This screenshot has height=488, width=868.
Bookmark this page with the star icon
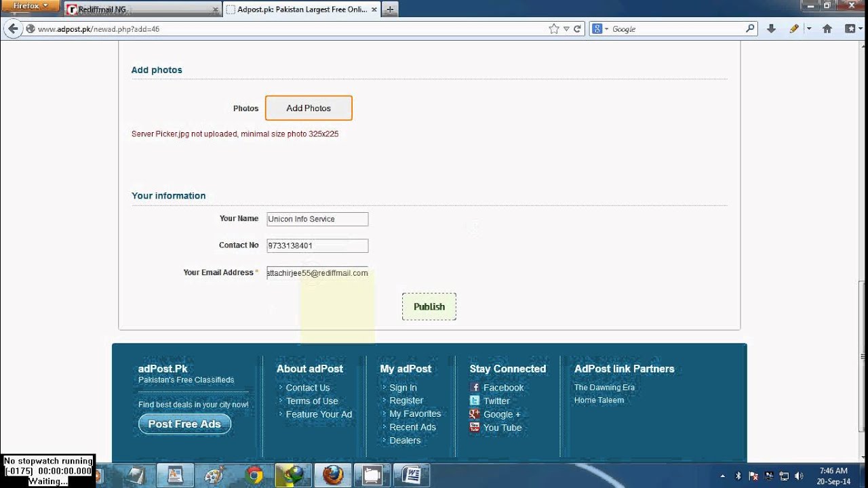[554, 29]
